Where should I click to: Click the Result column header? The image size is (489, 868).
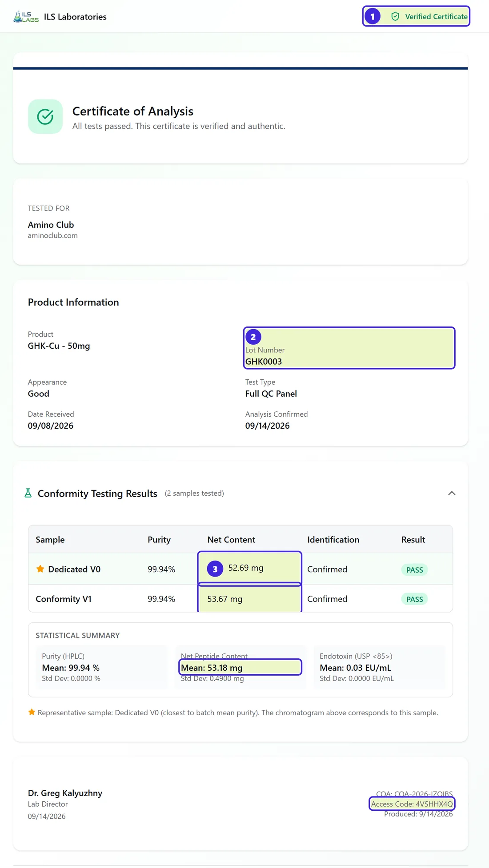pyautogui.click(x=413, y=540)
